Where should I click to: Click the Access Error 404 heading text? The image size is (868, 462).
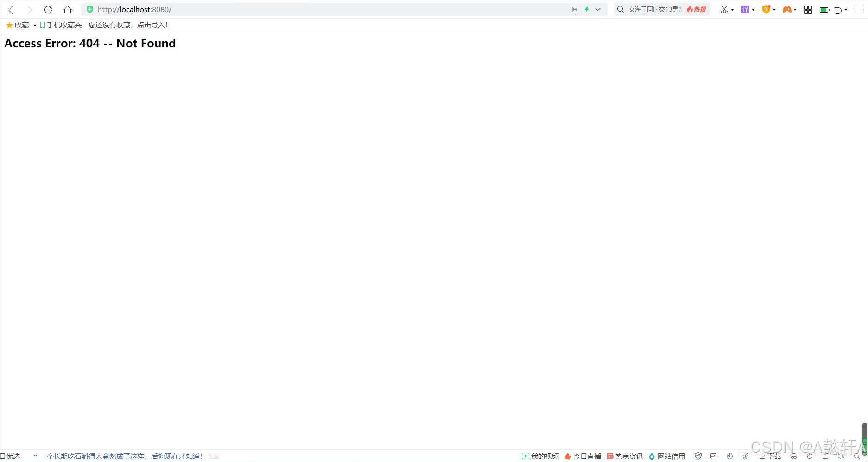click(x=90, y=43)
